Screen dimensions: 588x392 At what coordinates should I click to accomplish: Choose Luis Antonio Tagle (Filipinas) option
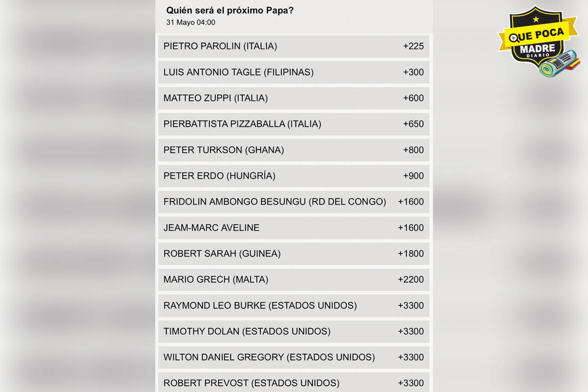tap(294, 72)
